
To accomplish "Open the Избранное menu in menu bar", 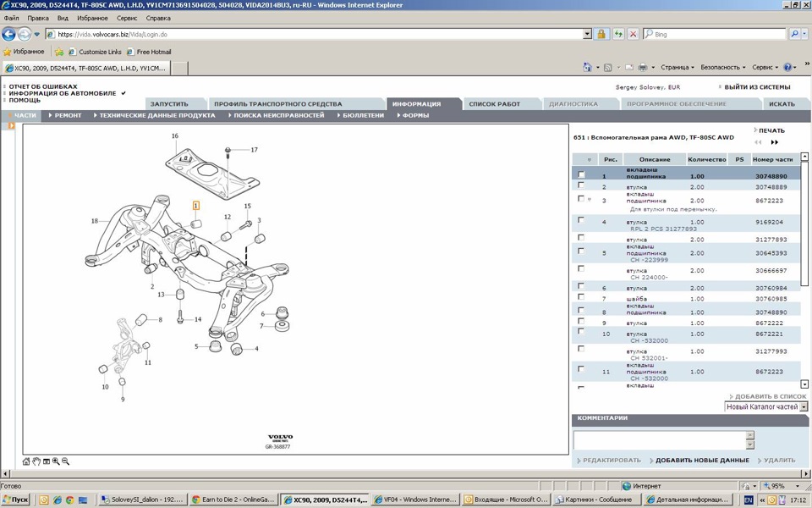I will pos(92,18).
